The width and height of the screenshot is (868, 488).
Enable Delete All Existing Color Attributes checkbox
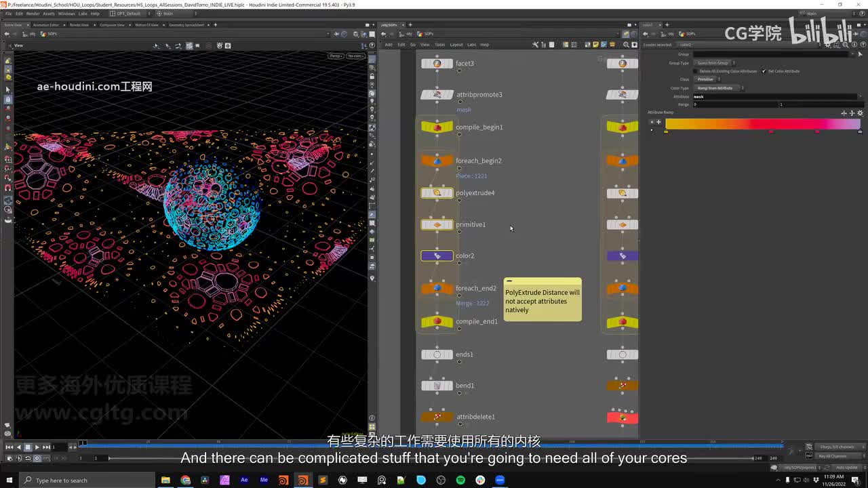[695, 71]
